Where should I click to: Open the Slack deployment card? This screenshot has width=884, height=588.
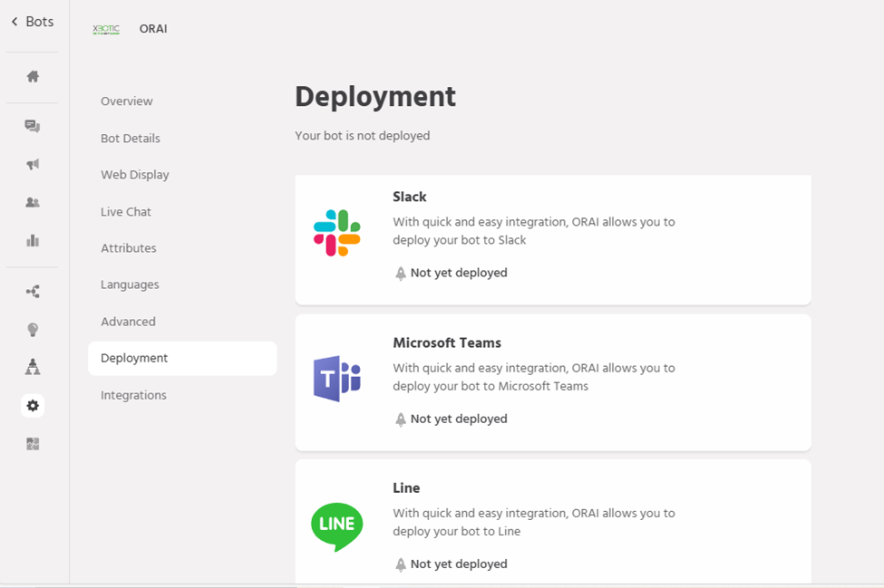point(552,239)
